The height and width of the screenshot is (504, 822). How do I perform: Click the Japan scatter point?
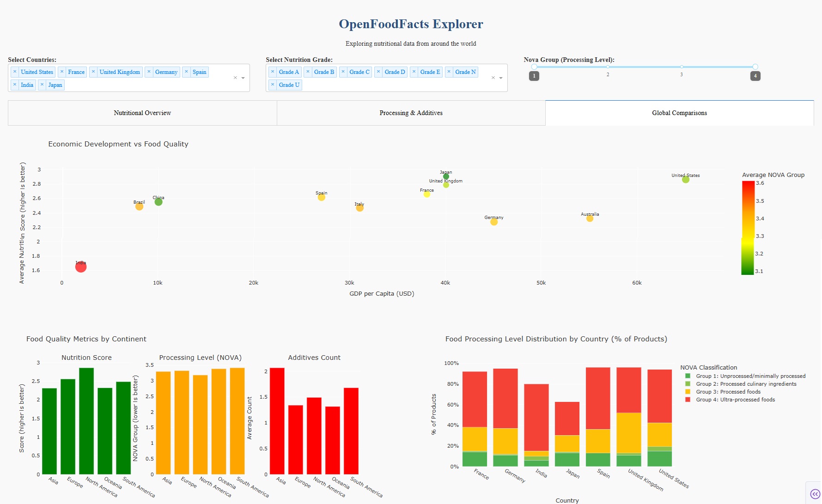pos(446,176)
